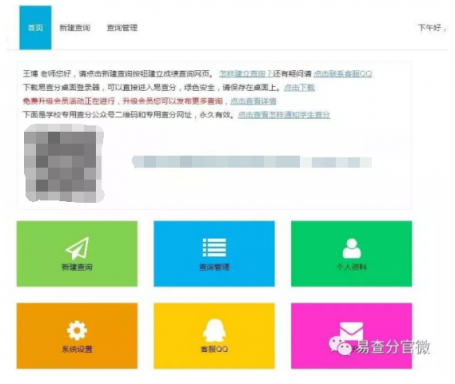Image resolution: width=455 pixels, height=384 pixels.
Task: Open the 点击查看详情 membership upgrade link
Action: click(x=253, y=101)
